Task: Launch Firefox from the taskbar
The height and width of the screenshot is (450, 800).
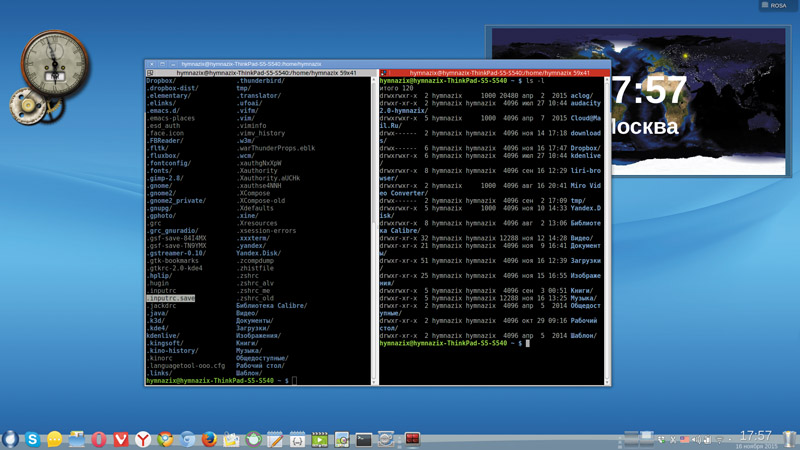Action: [x=209, y=439]
